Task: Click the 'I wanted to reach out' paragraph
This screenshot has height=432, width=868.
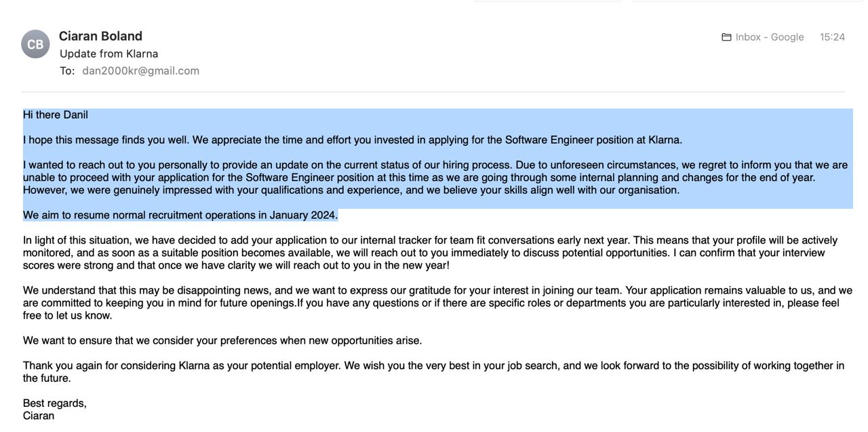Action: click(435, 178)
